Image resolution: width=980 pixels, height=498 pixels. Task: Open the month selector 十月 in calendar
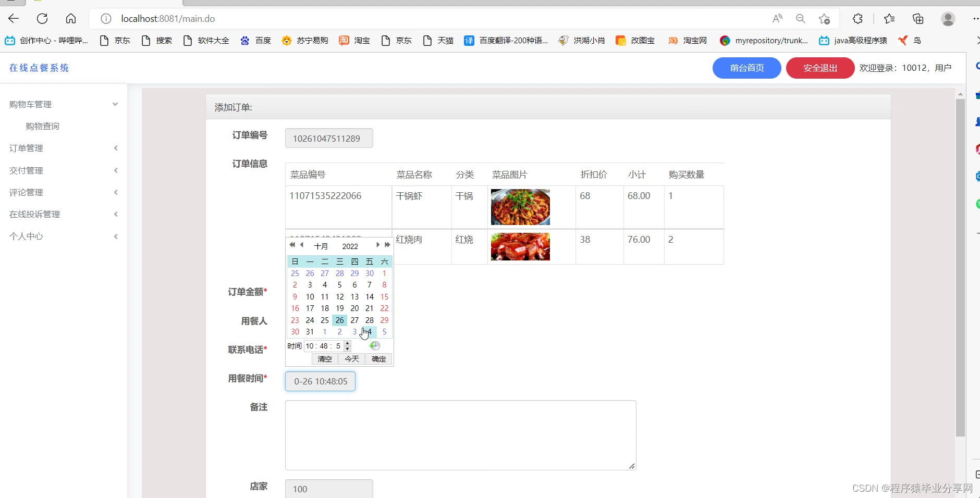321,246
